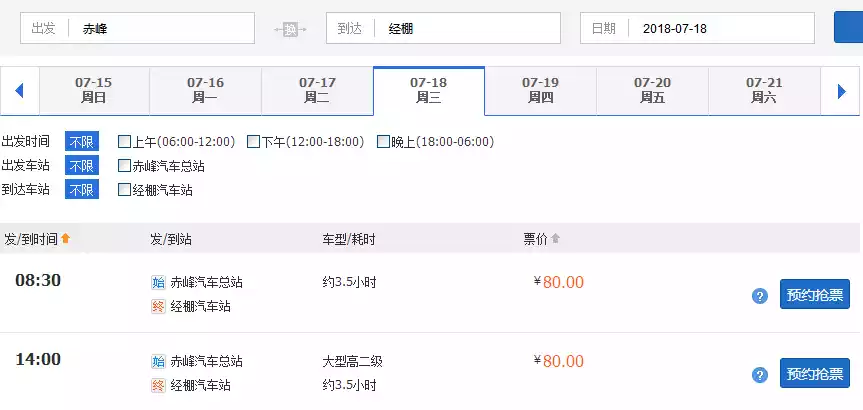This screenshot has height=410, width=863.
Task: Click the departure city field 赤峰
Action: [x=160, y=29]
